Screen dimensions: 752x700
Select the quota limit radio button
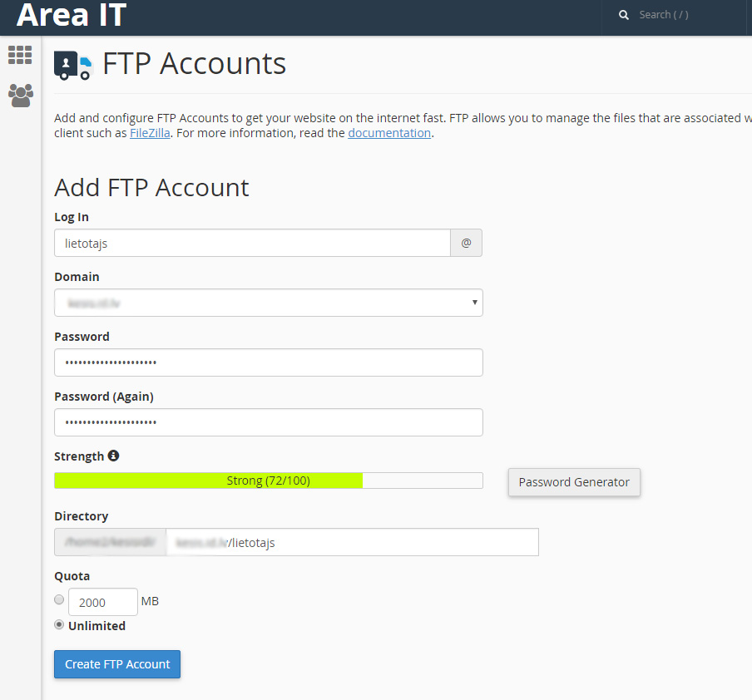59,599
